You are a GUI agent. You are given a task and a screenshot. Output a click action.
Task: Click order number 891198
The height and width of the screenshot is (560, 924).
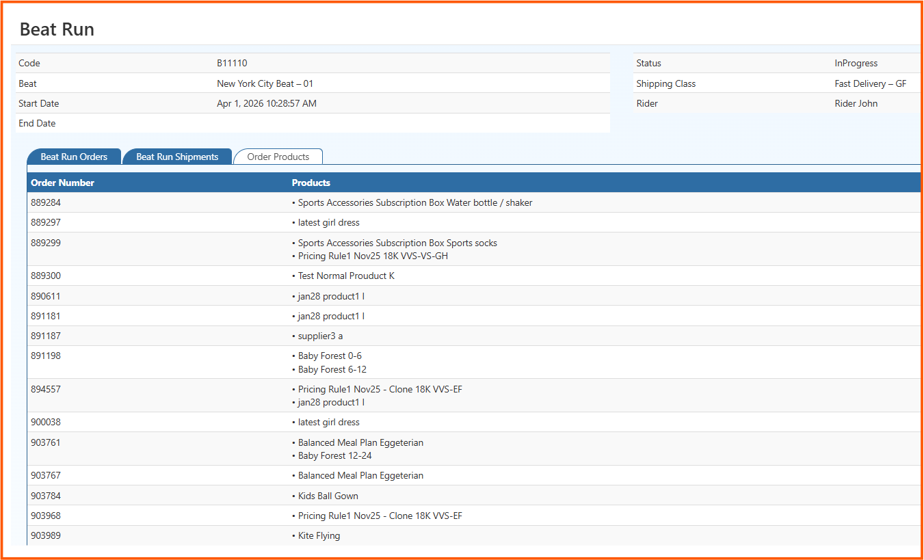(46, 356)
